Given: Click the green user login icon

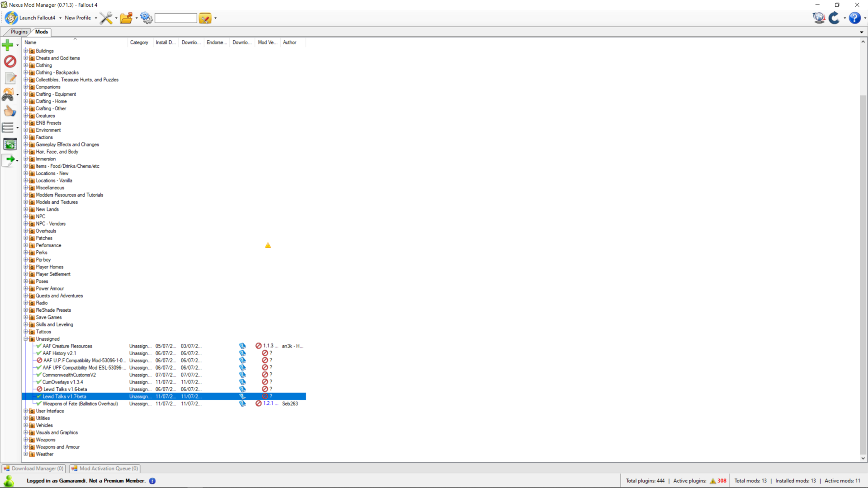Looking at the screenshot, I should click(9, 481).
